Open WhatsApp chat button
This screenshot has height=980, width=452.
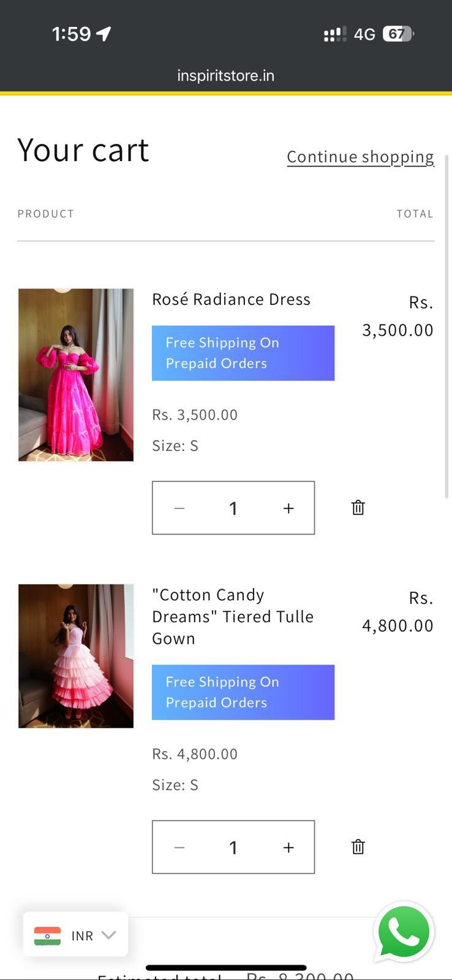click(404, 932)
